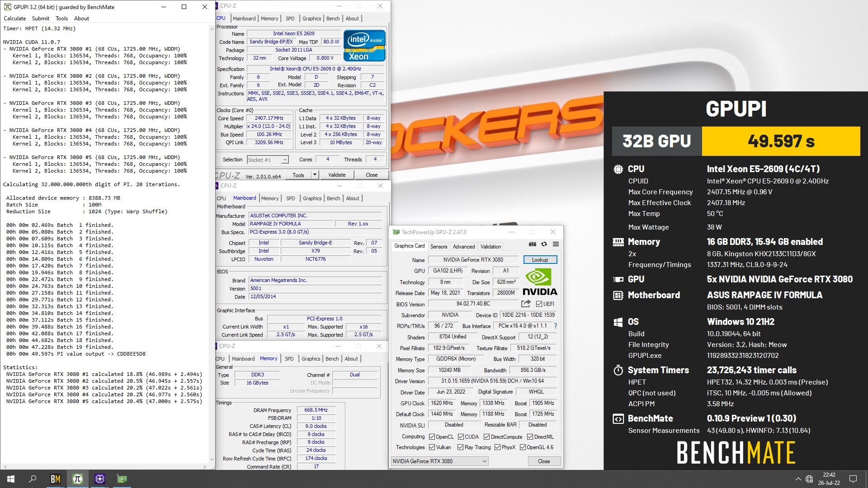Toggle CUDA checkbox

pyautogui.click(x=461, y=437)
